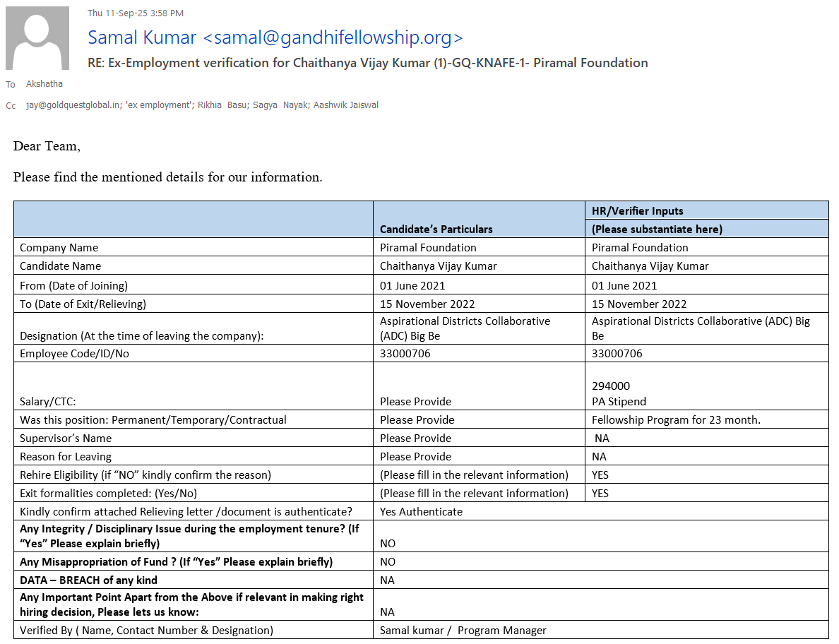Click 15 November 2022 in Candidate's Particulars column
The width and height of the screenshot is (839, 644).
[x=427, y=304]
